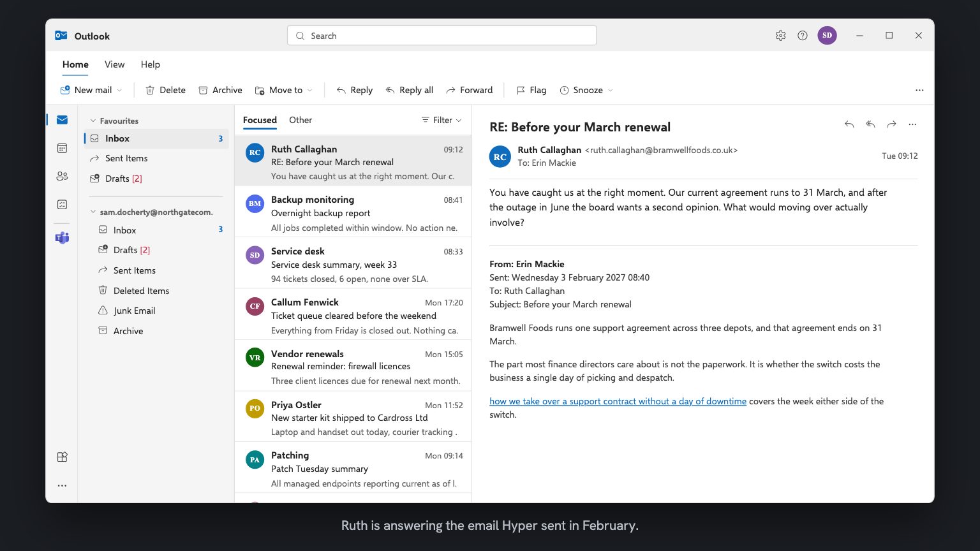Expand the New mail dropdown arrow
Image resolution: width=980 pixels, height=551 pixels.
click(x=119, y=91)
